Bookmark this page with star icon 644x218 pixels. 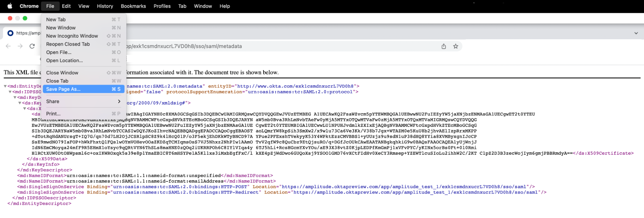pos(456,46)
